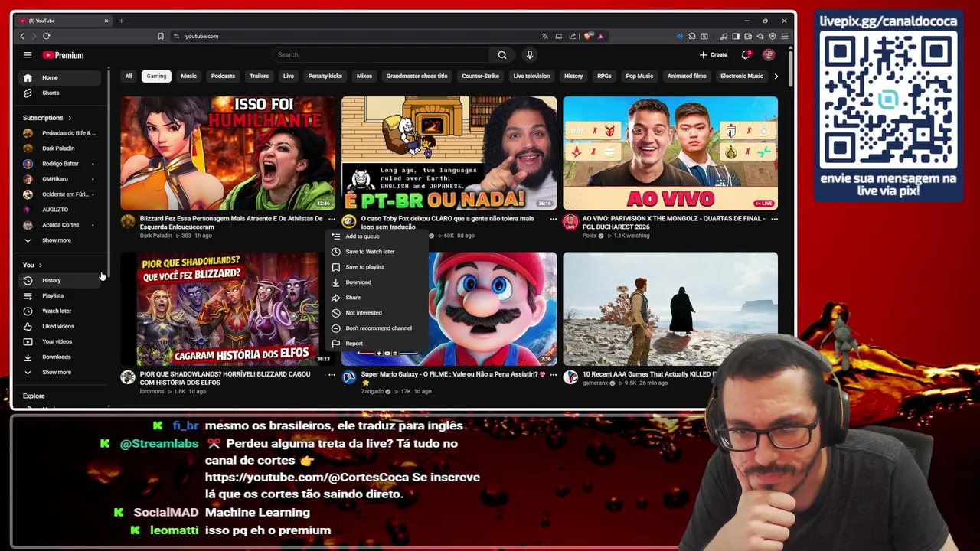980x551 pixels.
Task: Start voice search with the microphone
Action: coord(529,55)
